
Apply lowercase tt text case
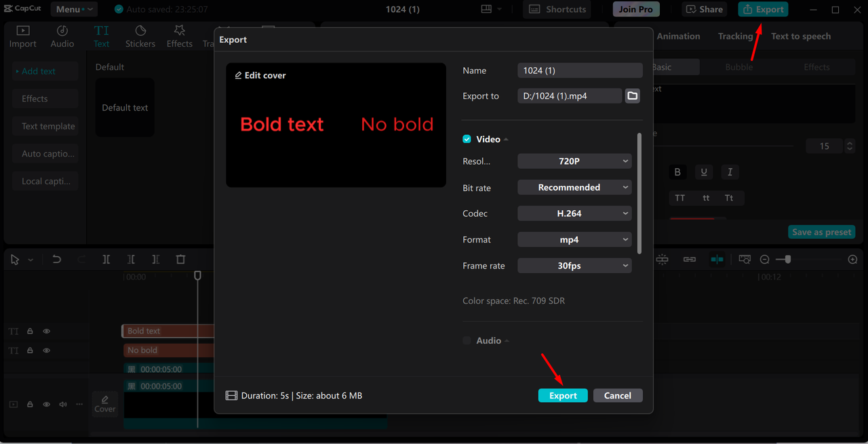point(706,198)
